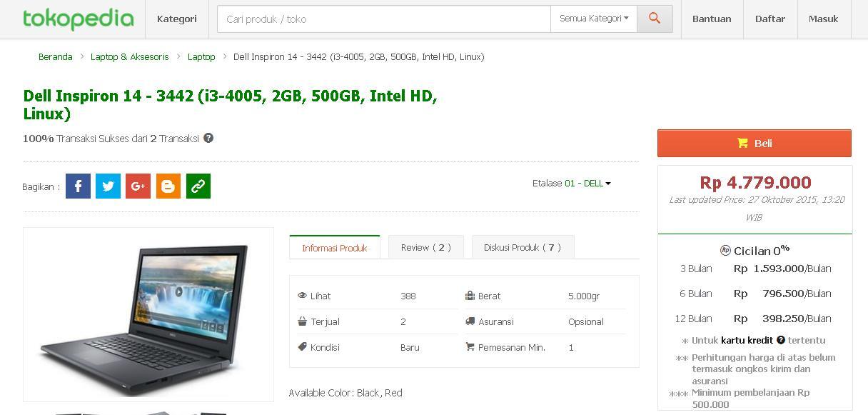Click the Kondisi tag icon
Screen dimensions: 868x415
pos(303,347)
